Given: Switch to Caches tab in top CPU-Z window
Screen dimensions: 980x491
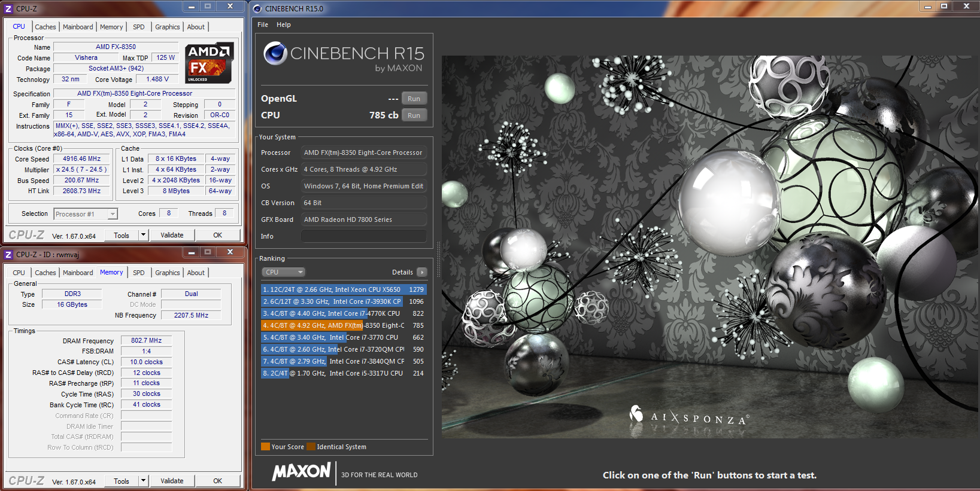Looking at the screenshot, I should point(45,27).
